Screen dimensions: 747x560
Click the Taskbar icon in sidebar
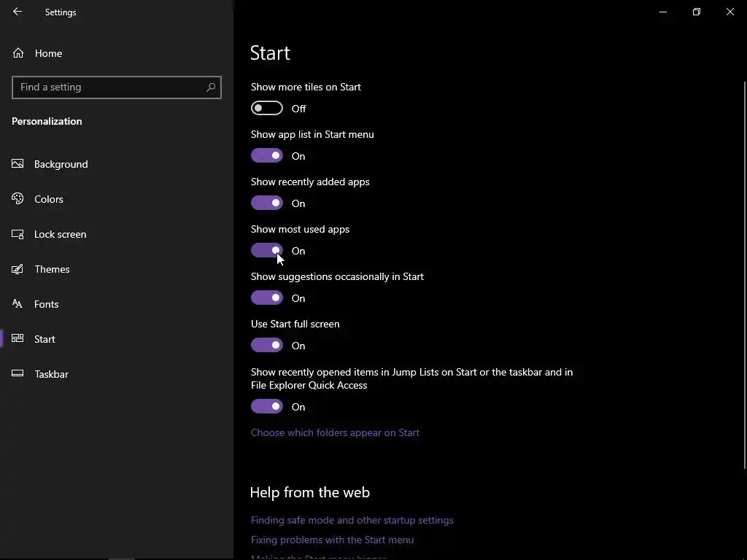pos(18,374)
